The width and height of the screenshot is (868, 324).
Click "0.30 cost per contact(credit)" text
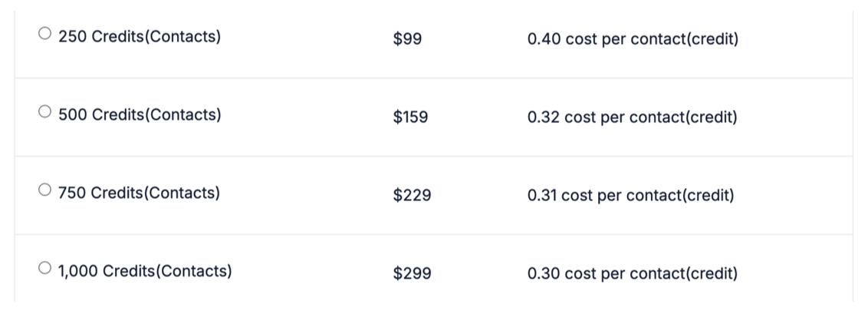[x=633, y=273]
